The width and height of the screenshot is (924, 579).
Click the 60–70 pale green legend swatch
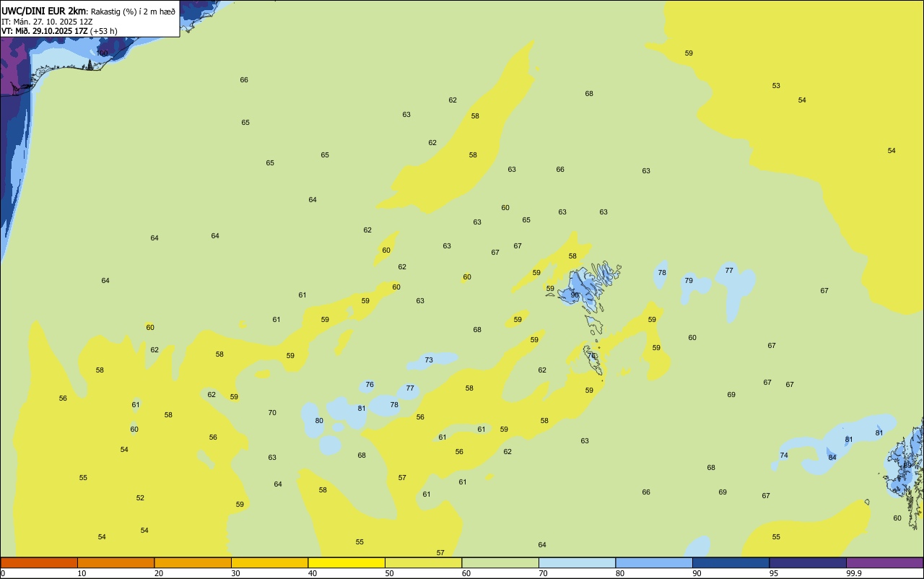click(500, 562)
